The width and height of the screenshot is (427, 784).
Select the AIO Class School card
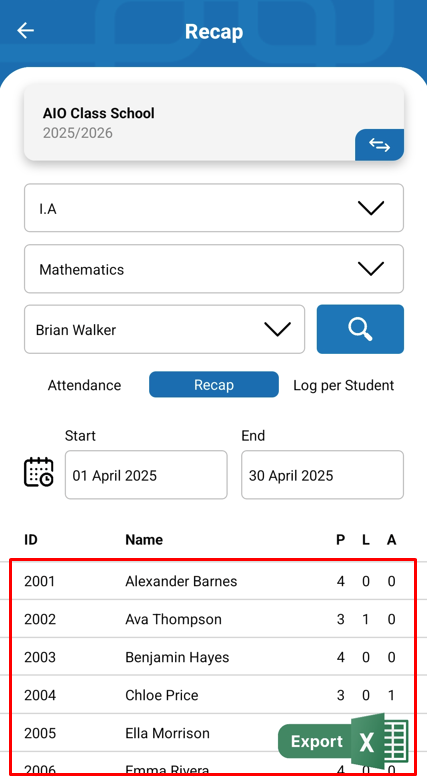click(x=214, y=122)
